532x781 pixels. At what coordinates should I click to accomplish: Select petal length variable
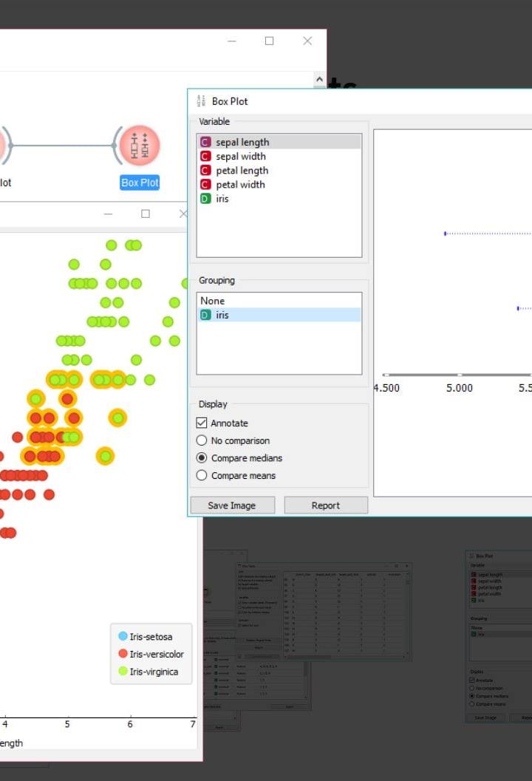279,171
